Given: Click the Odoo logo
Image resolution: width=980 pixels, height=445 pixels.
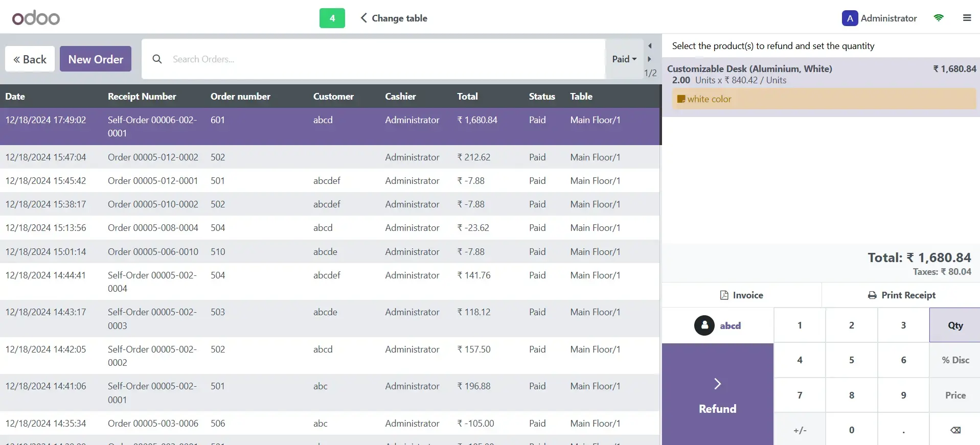Looking at the screenshot, I should (36, 18).
